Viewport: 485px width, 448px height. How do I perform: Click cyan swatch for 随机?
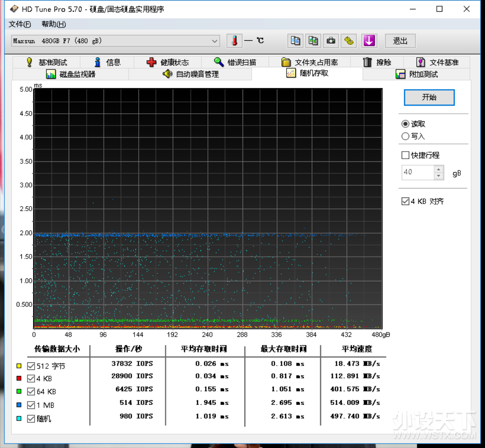point(19,419)
